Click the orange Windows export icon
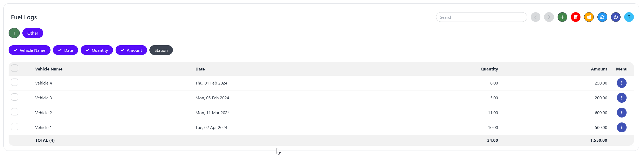 pyautogui.click(x=589, y=17)
